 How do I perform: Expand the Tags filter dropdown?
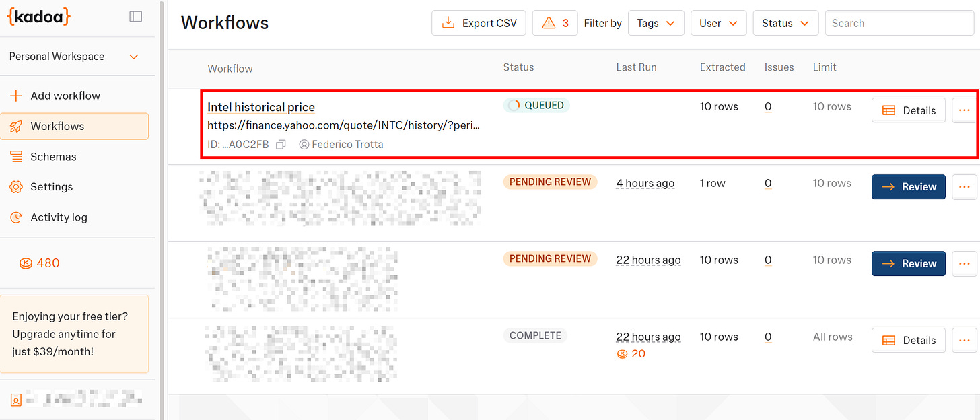(x=656, y=23)
